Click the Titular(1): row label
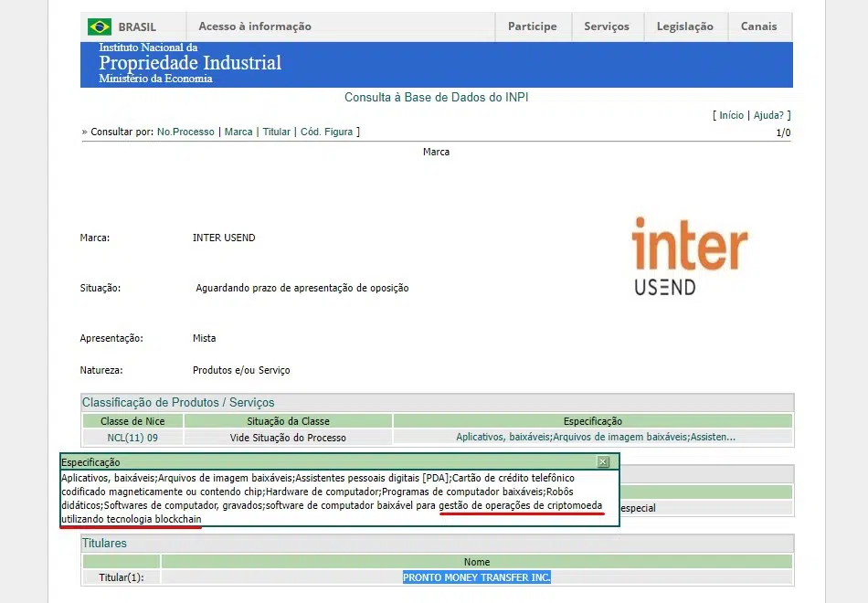 [x=122, y=577]
